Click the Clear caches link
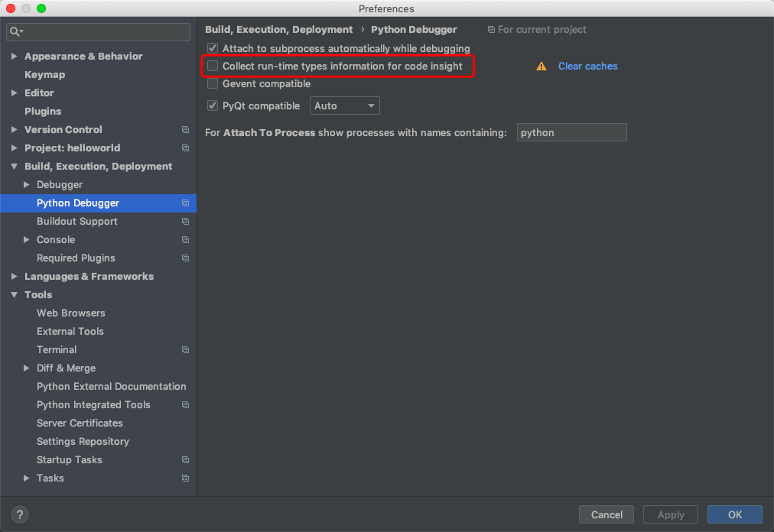The width and height of the screenshot is (774, 532). click(587, 66)
